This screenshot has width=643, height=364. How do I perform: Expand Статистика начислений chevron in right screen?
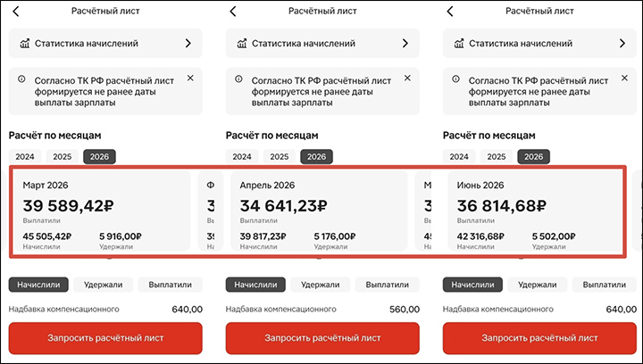tap(622, 43)
